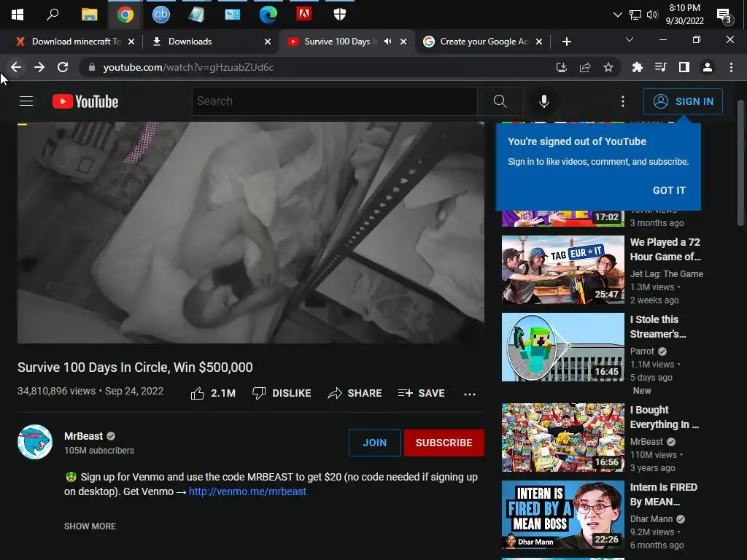Toggle Chrome side panel

(x=684, y=67)
